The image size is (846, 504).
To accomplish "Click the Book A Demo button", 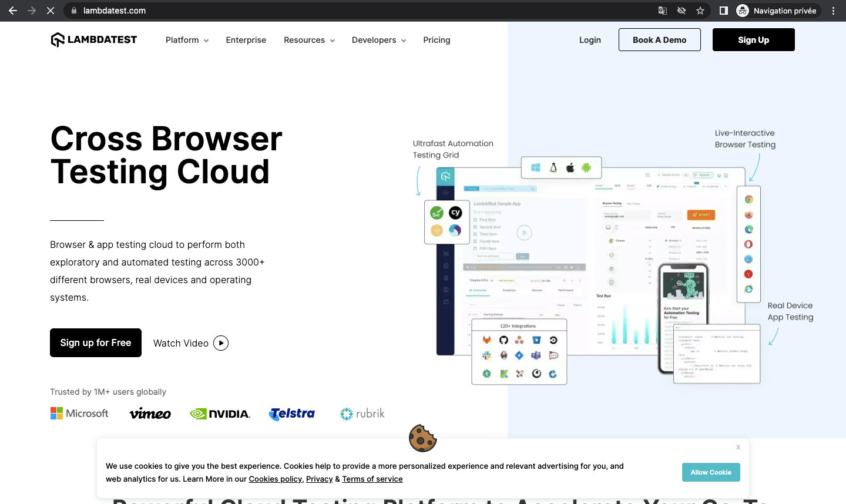I will click(660, 40).
